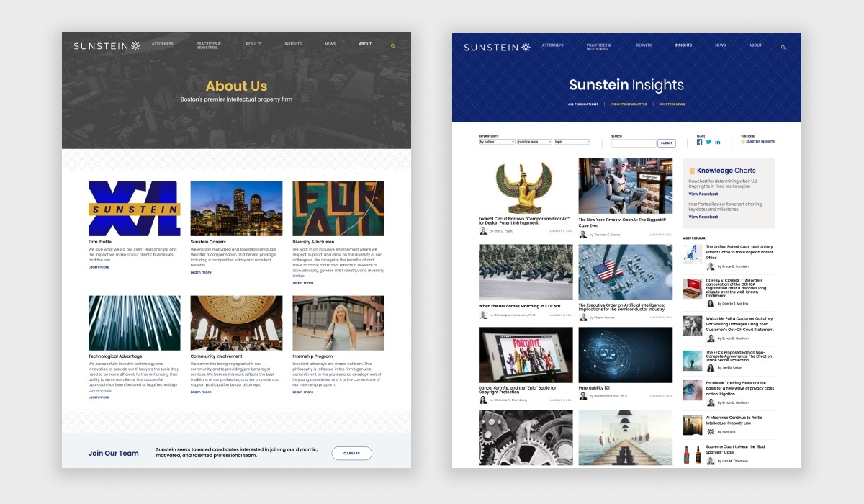View flowchart for Inter Partes Review
This screenshot has width=864, height=504.
(x=703, y=217)
